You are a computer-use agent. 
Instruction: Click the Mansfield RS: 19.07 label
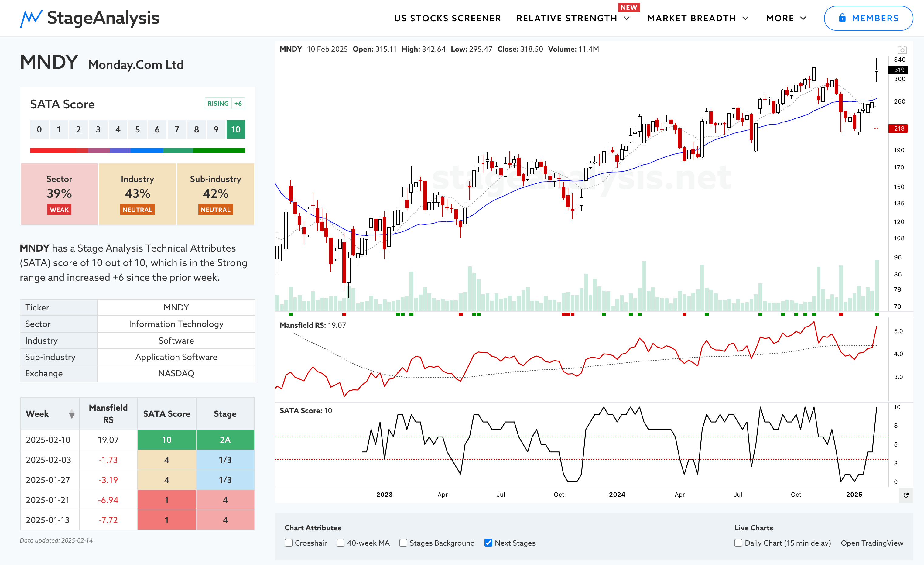tap(313, 325)
